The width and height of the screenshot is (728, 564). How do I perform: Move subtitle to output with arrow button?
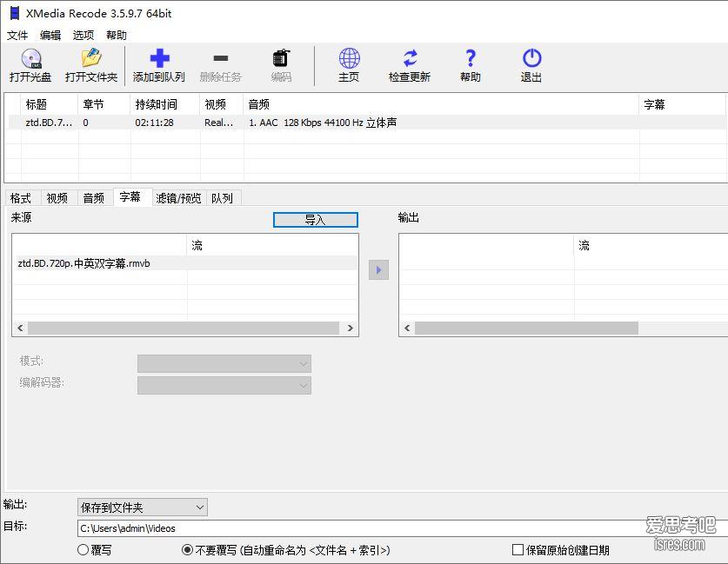pos(379,270)
